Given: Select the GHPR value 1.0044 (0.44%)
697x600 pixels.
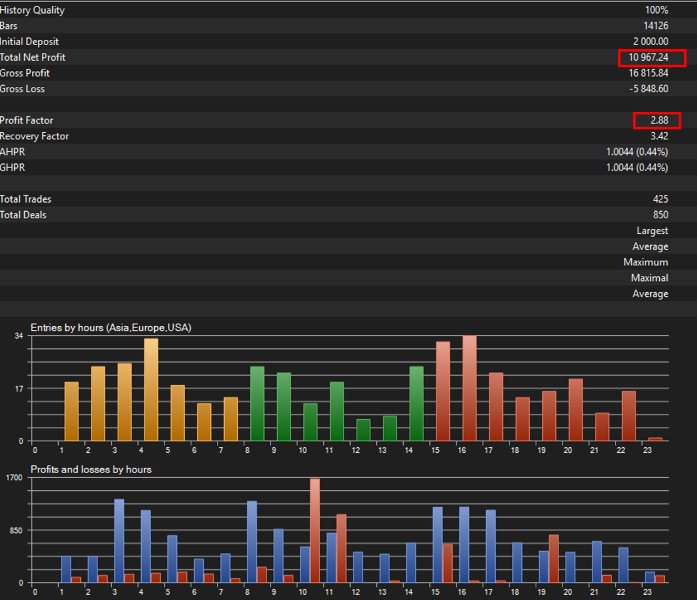Looking at the screenshot, I should click(x=637, y=168).
